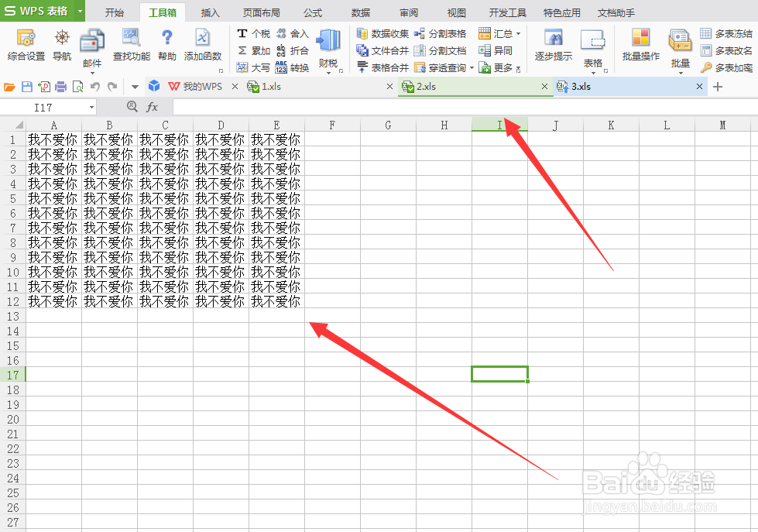This screenshot has height=532, width=758.
Task: Click the redo arrow
Action: (112, 87)
